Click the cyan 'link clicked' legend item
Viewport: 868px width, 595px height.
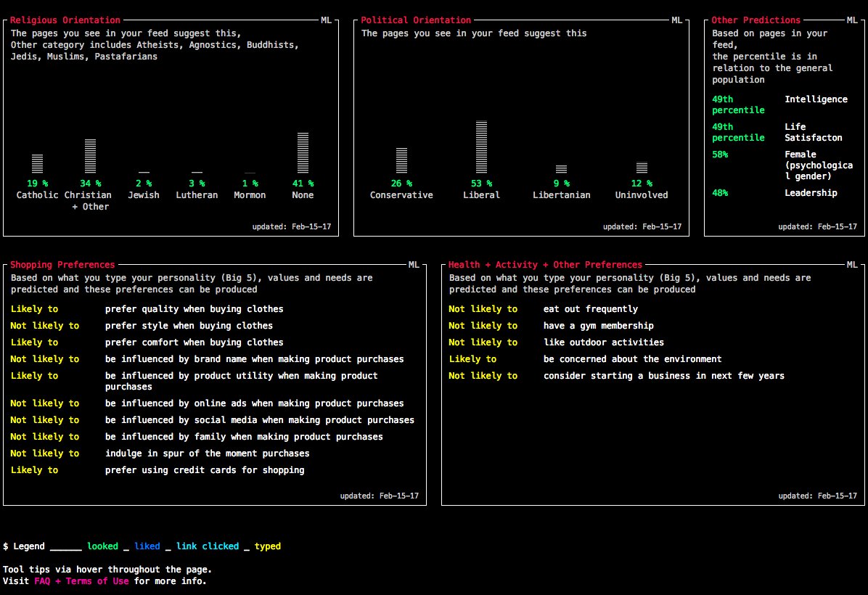pyautogui.click(x=208, y=546)
